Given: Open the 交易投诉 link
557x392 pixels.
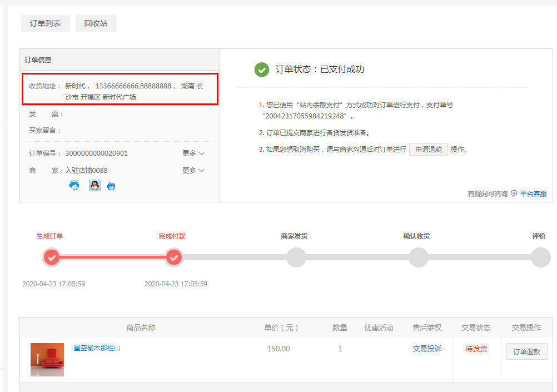Looking at the screenshot, I should click(x=427, y=349).
